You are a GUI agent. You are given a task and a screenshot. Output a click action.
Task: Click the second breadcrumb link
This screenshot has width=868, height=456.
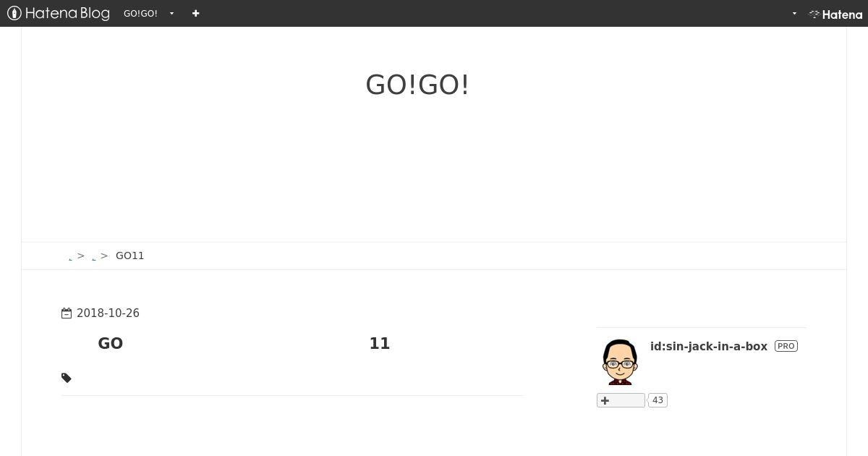94,258
